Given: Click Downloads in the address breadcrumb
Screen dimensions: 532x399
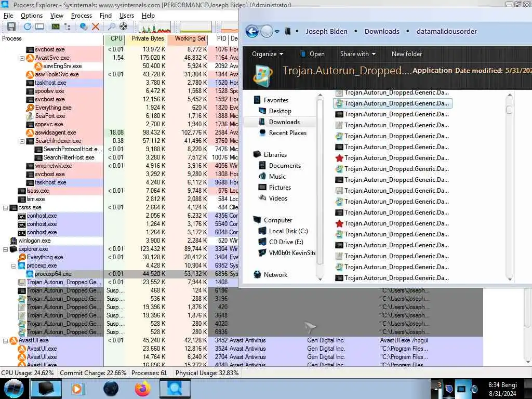Looking at the screenshot, I should pyautogui.click(x=382, y=32).
